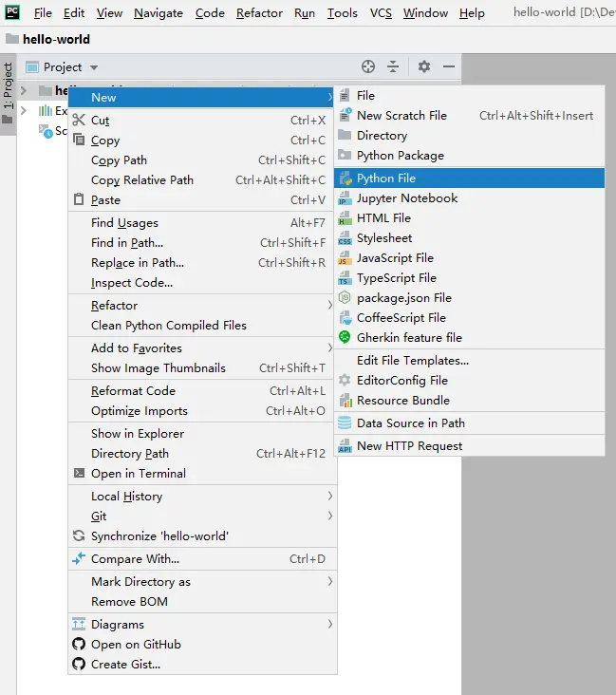Image resolution: width=616 pixels, height=695 pixels.
Task: Expand the Local History submenu
Action: 329,496
